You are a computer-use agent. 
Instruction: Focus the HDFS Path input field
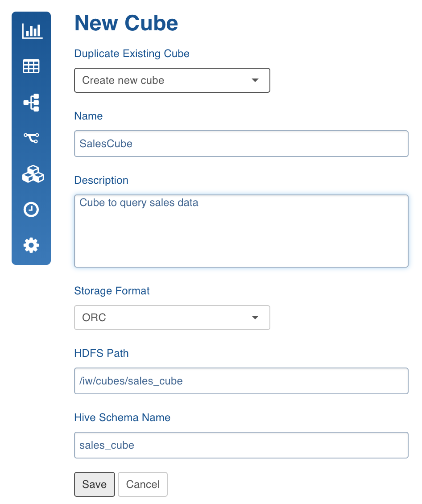241,381
